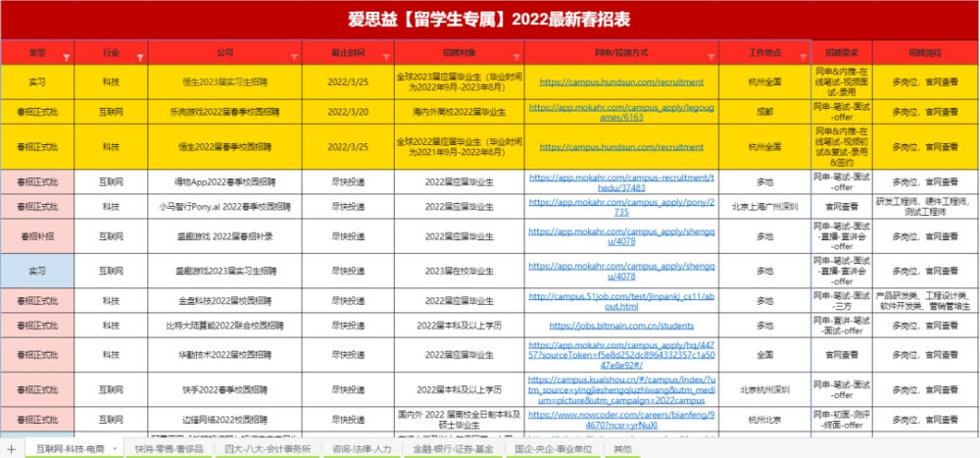Select the cell 乐狗游戏2022届春季校园招聘

tap(225, 112)
